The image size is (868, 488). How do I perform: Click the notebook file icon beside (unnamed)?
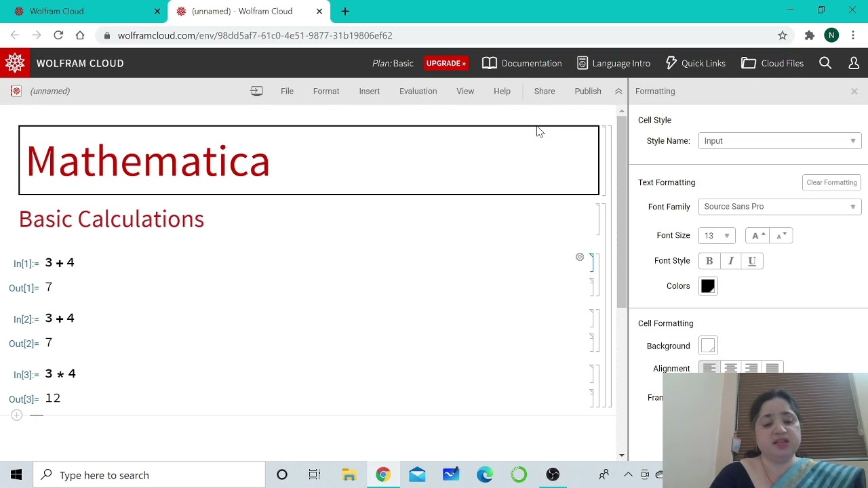16,91
